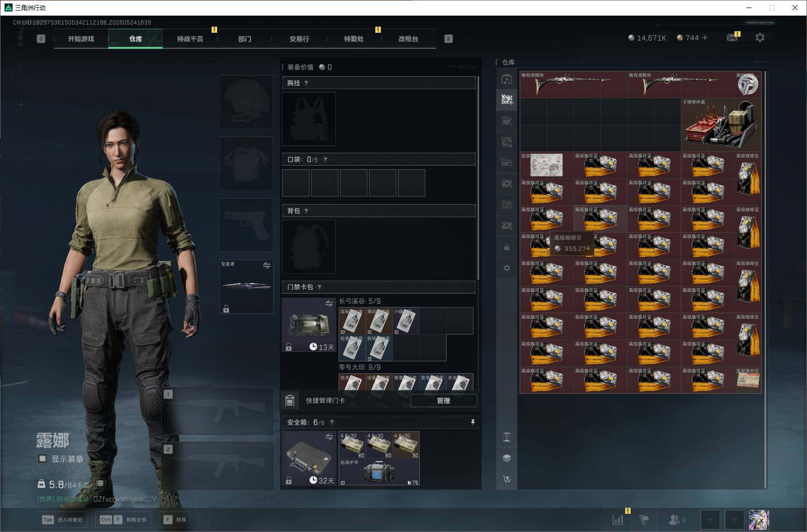The width and height of the screenshot is (807, 532).
Task: Open the carry weight detail list icon
Action: tap(100, 483)
